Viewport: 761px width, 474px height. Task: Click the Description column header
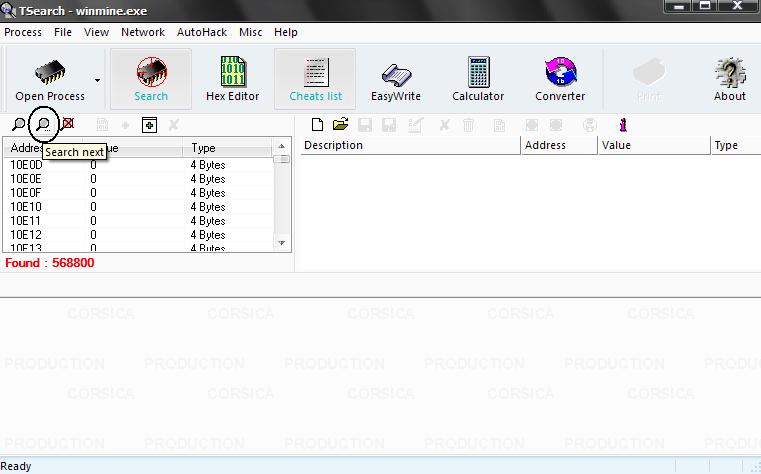tap(408, 146)
